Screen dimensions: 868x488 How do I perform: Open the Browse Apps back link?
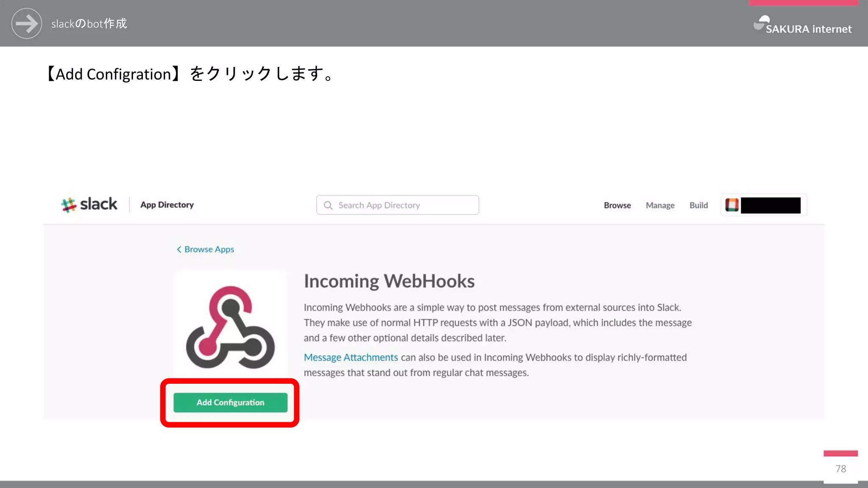tap(205, 250)
